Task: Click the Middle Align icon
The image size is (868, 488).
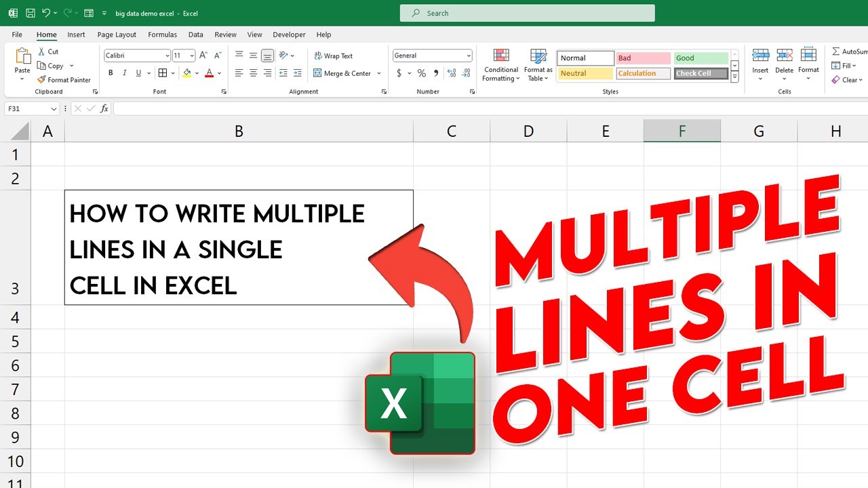Action: pyautogui.click(x=253, y=56)
